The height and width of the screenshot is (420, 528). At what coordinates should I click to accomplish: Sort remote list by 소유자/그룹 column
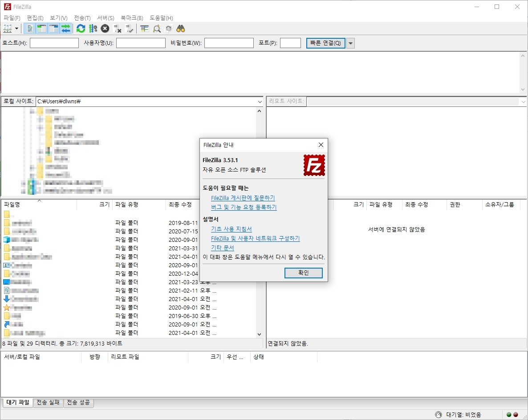tap(501, 204)
